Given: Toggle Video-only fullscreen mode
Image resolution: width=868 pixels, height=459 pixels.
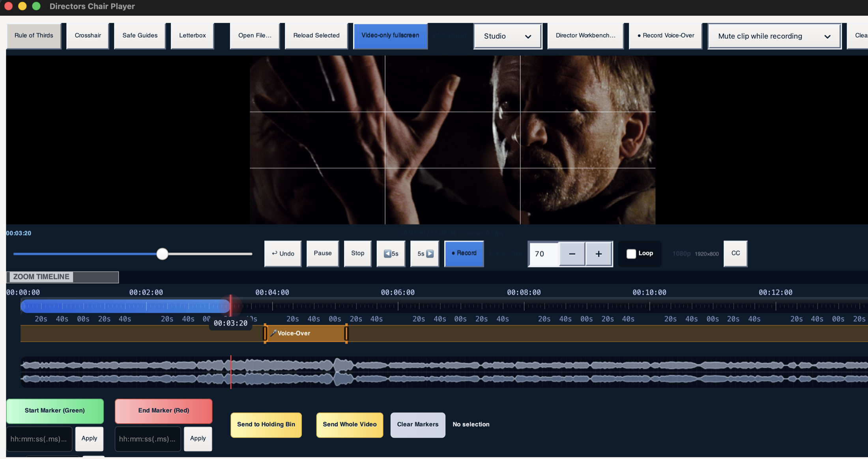Looking at the screenshot, I should pos(390,35).
